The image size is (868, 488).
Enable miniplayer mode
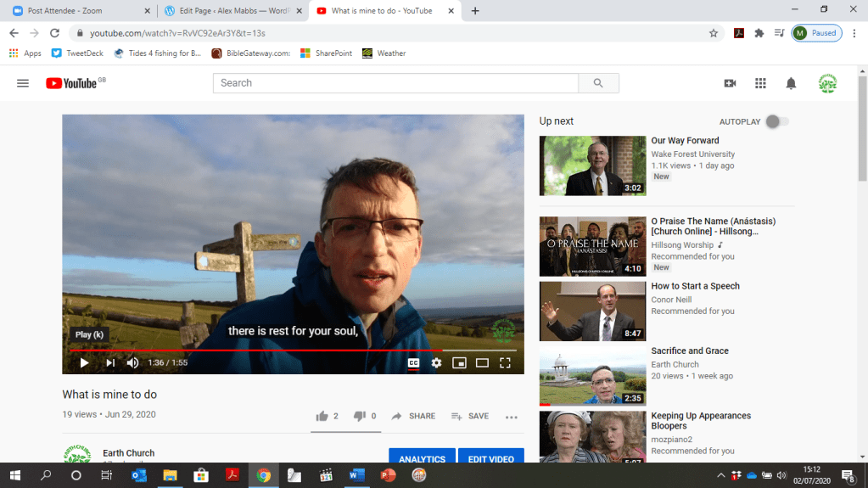point(459,363)
